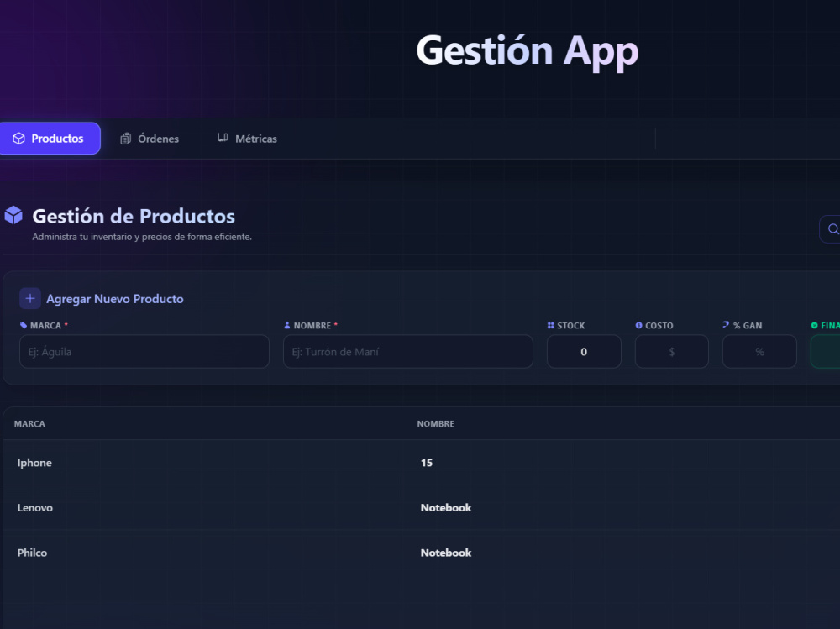Viewport: 840px width, 629px height.
Task: Click the plus icon for Agregar Nuevo Producto
Action: pos(30,298)
